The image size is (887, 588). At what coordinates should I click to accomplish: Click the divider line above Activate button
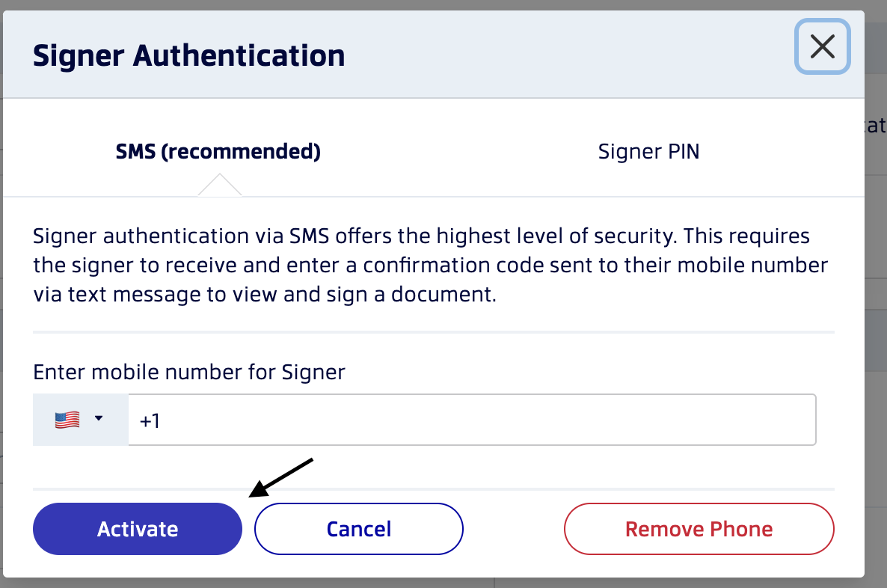click(433, 489)
